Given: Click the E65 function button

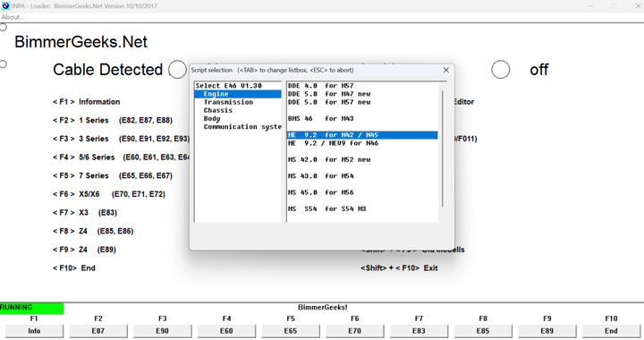Looking at the screenshot, I should [291, 331].
